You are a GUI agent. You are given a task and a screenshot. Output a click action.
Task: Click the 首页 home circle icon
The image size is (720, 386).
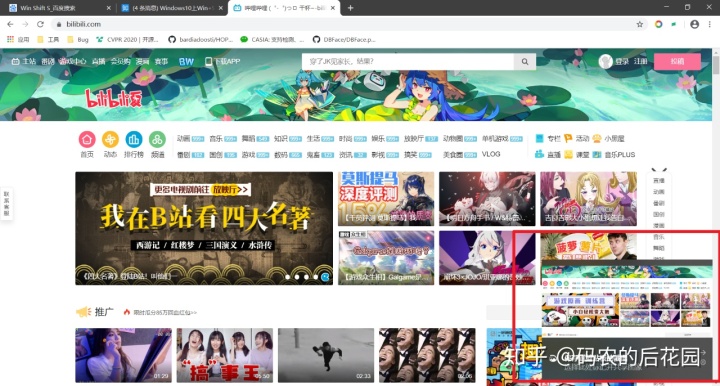coord(87,139)
